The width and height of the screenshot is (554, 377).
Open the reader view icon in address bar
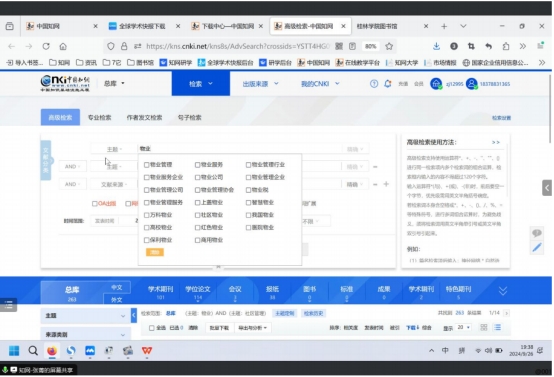point(352,46)
